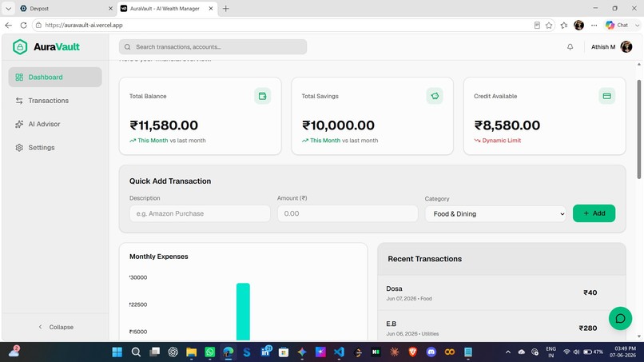Click the ₹8,580.00 credit available value
The width and height of the screenshot is (644, 362).
507,125
